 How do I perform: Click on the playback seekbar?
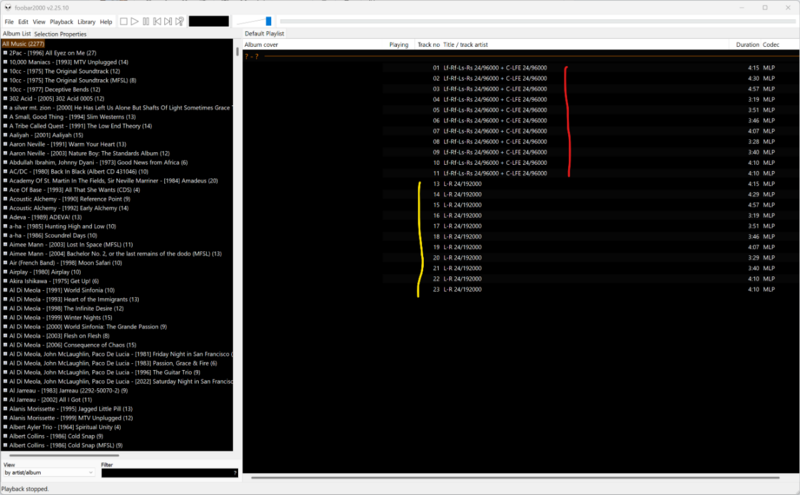[x=537, y=21]
